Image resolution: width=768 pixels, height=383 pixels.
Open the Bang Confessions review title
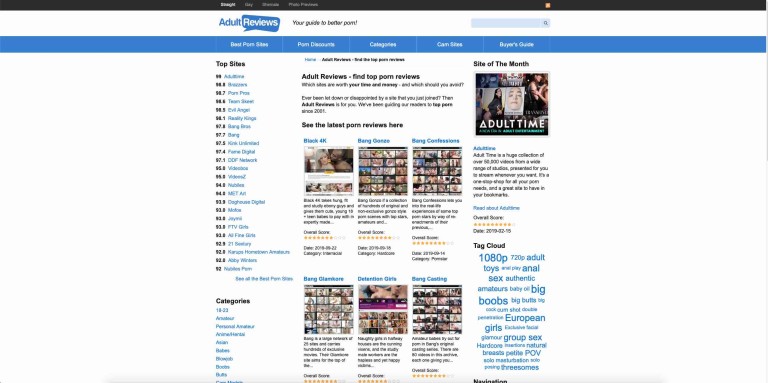point(436,141)
